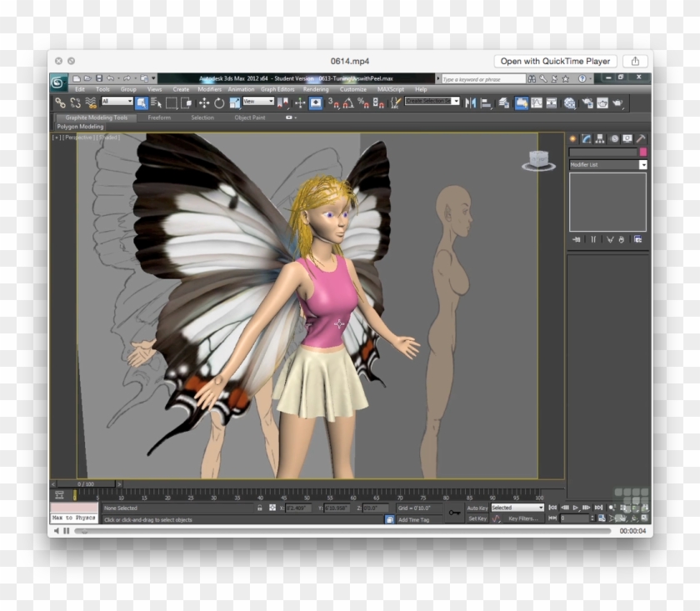Open the Material Editor
This screenshot has height=611, width=700.
click(x=570, y=103)
